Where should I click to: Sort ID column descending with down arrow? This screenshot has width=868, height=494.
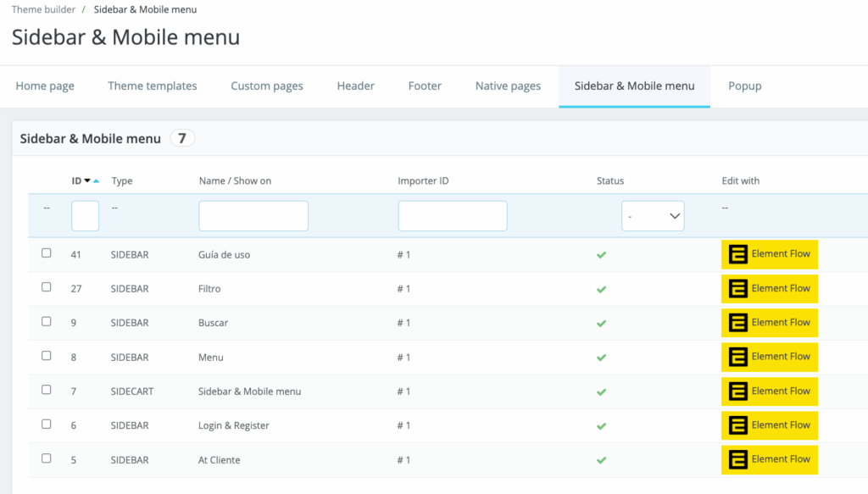87,180
